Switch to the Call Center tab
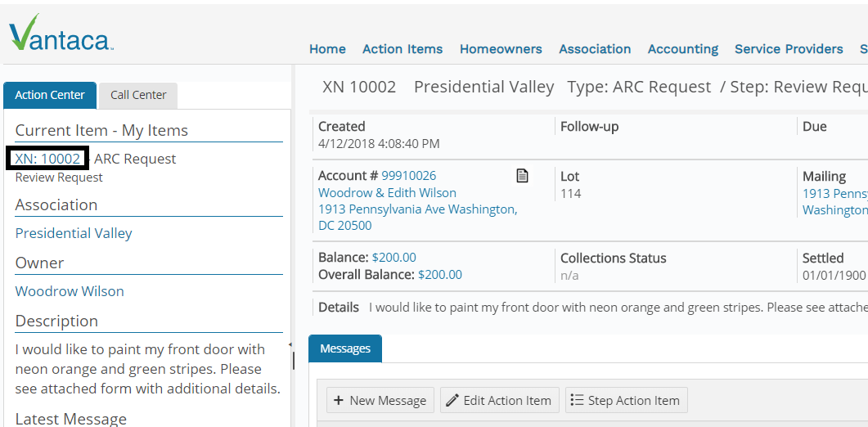This screenshot has width=868, height=427. pos(138,95)
